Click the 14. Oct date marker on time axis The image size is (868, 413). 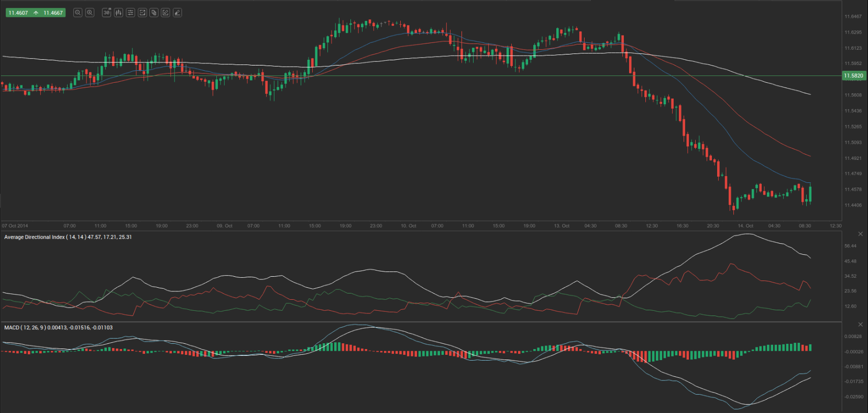click(x=745, y=226)
